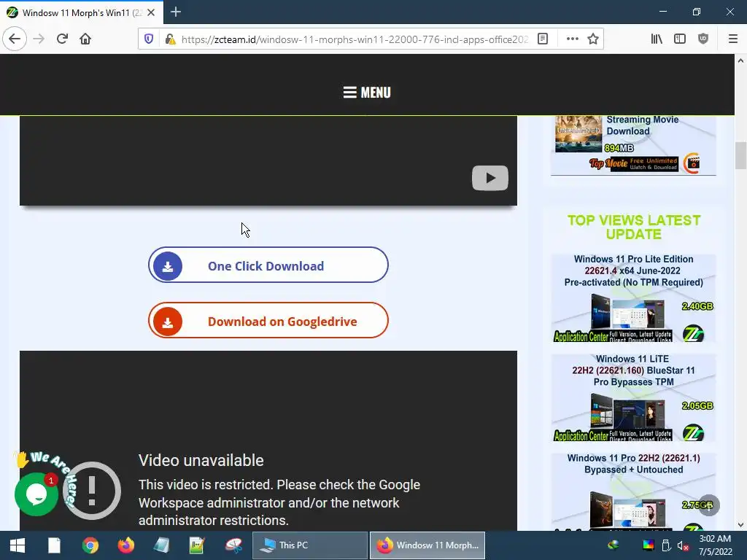
Task: Open page actions three-dot menu
Action: point(572,39)
